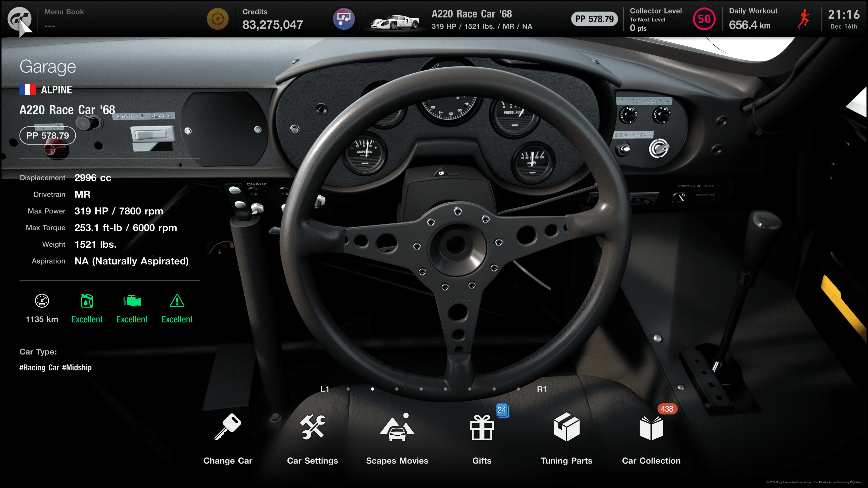Viewport: 868px width, 488px height.
Task: Check the engine condition icon
Action: click(132, 301)
